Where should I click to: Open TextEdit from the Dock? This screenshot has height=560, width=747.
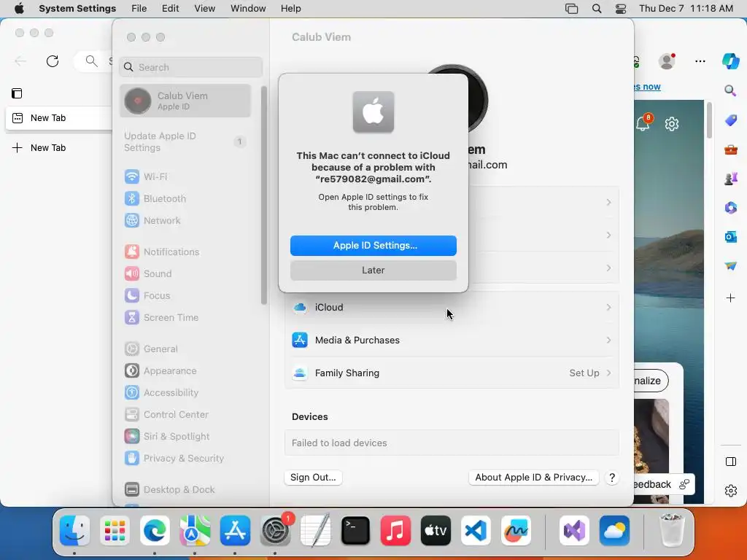[x=315, y=531]
